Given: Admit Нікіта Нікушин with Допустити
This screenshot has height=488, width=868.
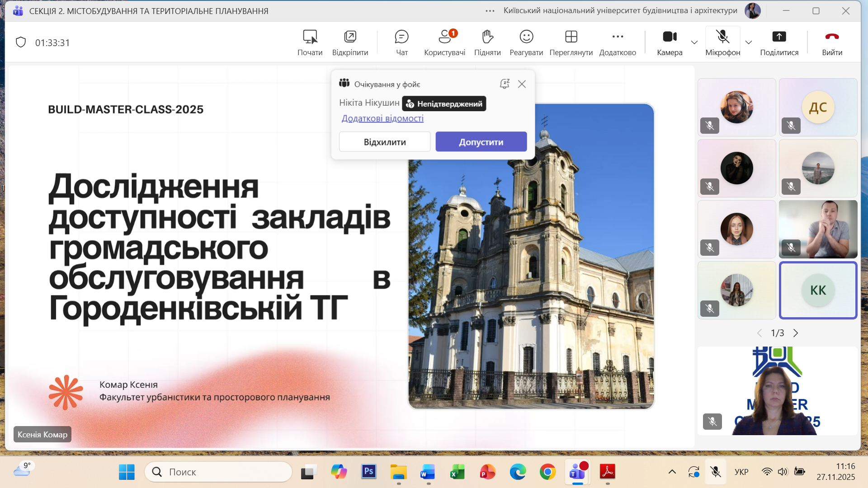Looking at the screenshot, I should point(481,142).
